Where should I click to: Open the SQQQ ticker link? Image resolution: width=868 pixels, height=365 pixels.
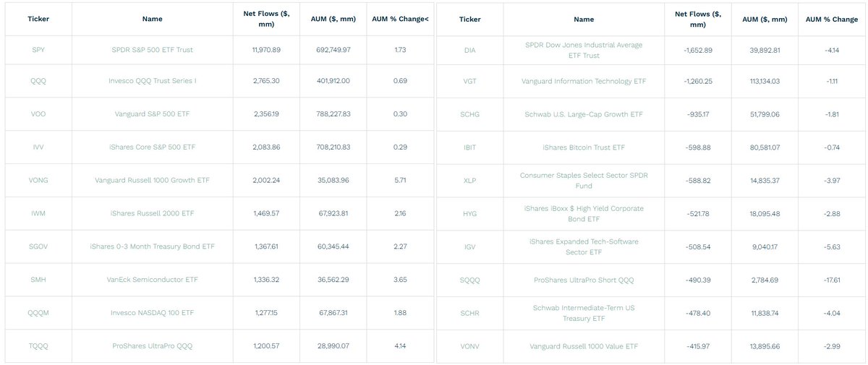pyautogui.click(x=469, y=280)
